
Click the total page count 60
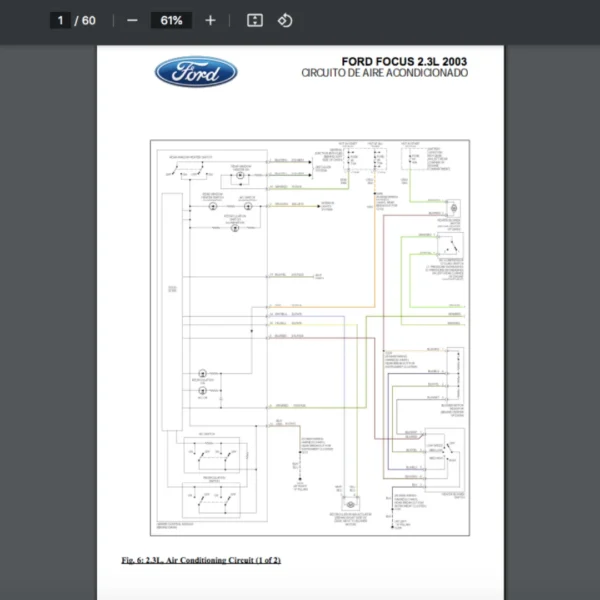tap(89, 20)
